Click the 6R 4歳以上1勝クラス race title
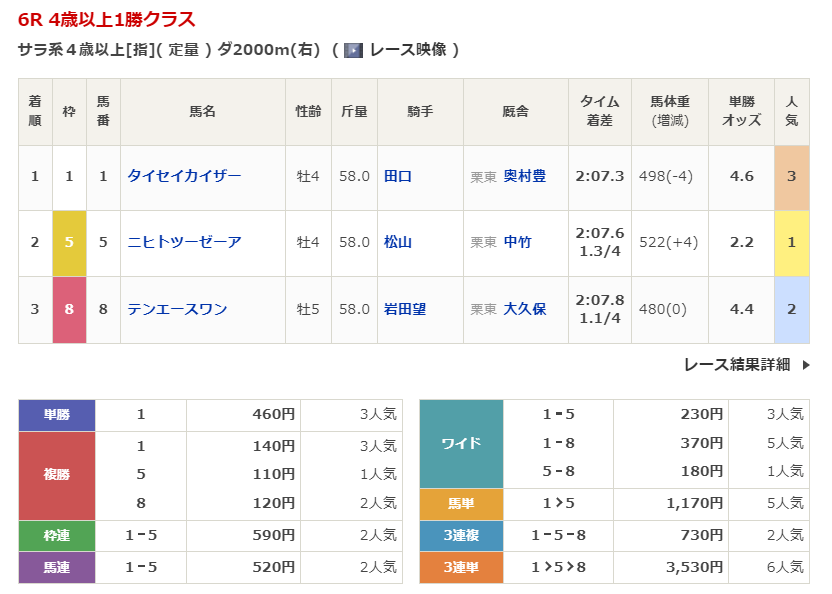The width and height of the screenshot is (832, 594). pyautogui.click(x=106, y=20)
